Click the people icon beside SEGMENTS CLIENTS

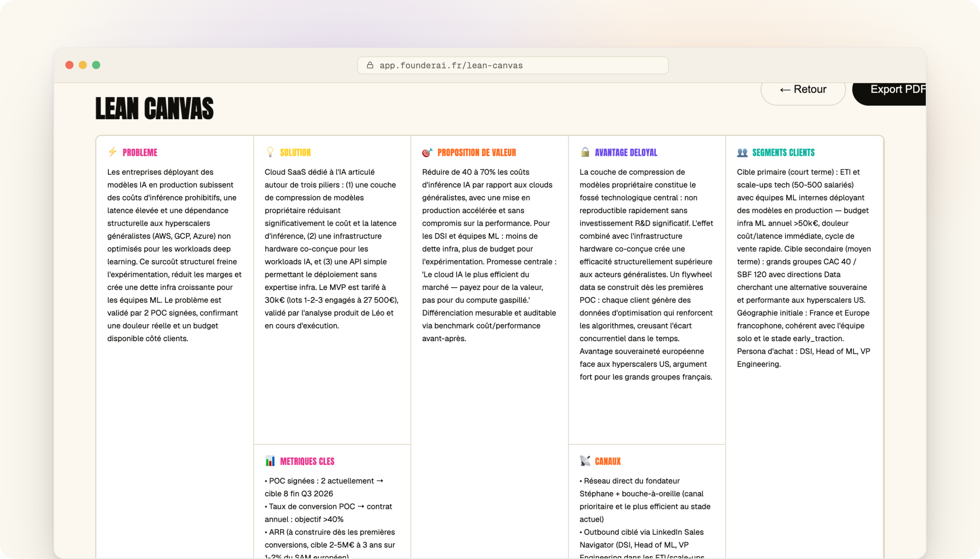[742, 153]
